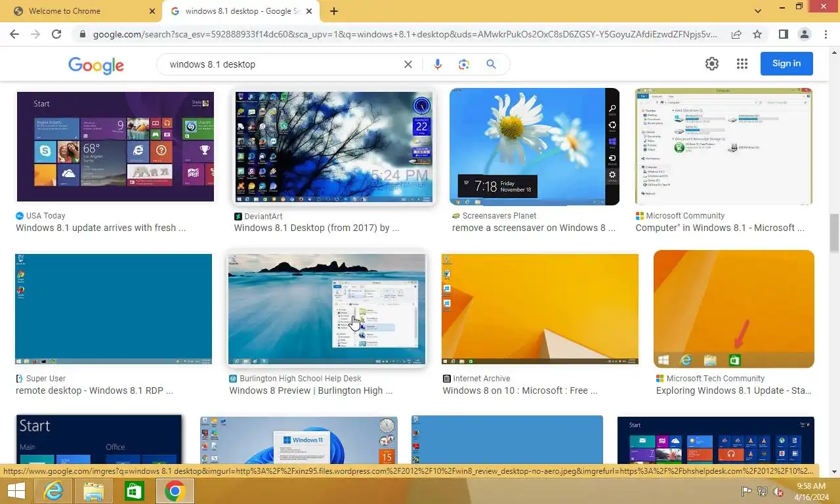Click the magnifier search button
The width and height of the screenshot is (840, 504).
pos(491,64)
